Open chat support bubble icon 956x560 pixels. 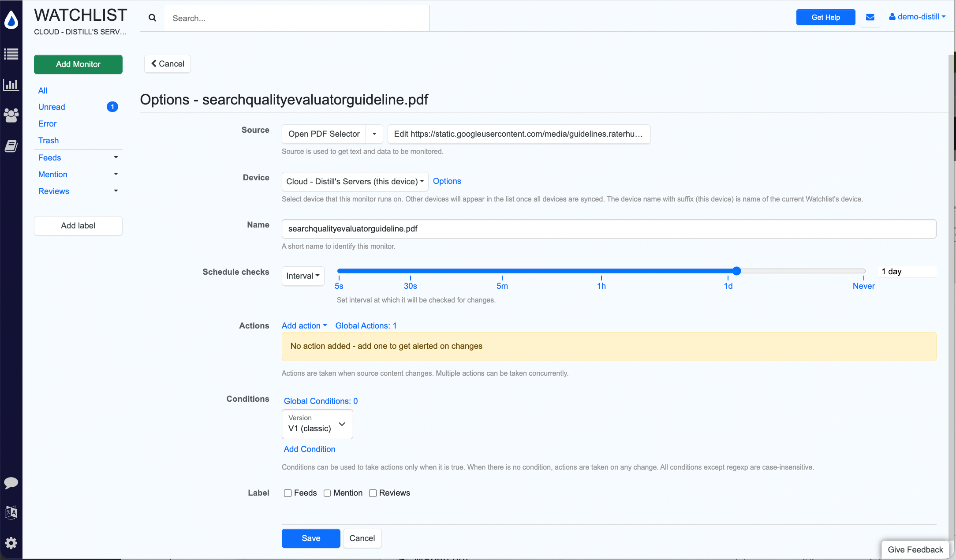pos(11,483)
